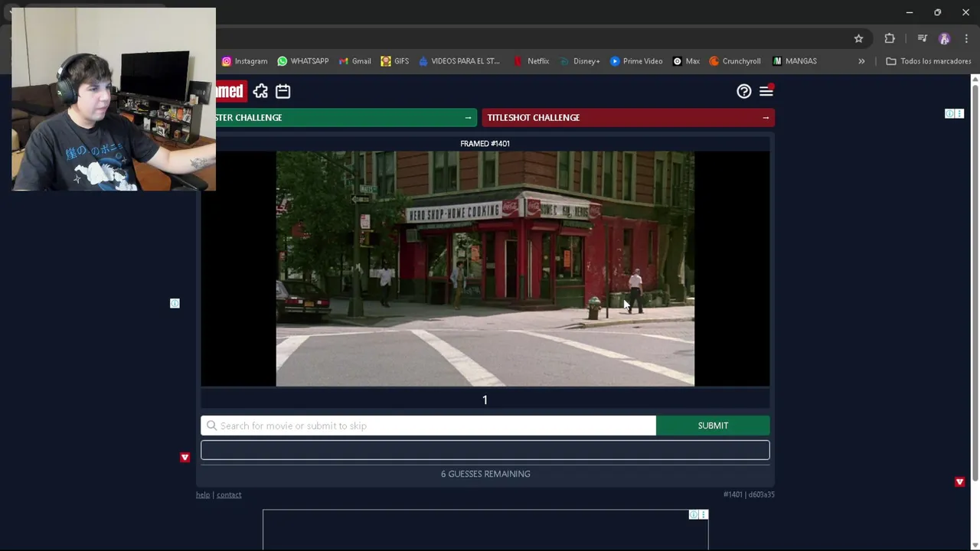Viewport: 980px width, 551px height.
Task: Click the Framed logo
Action: [230, 91]
